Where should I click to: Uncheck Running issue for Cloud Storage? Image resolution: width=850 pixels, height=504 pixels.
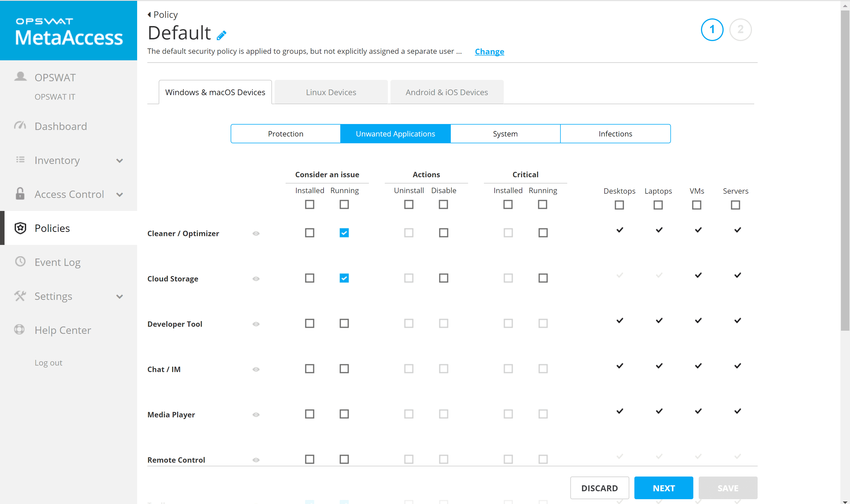pyautogui.click(x=344, y=278)
